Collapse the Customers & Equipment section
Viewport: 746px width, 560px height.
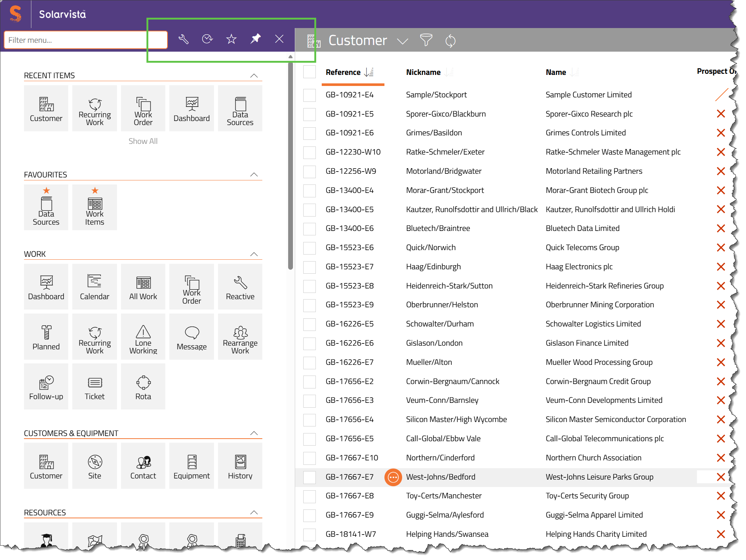pos(254,433)
